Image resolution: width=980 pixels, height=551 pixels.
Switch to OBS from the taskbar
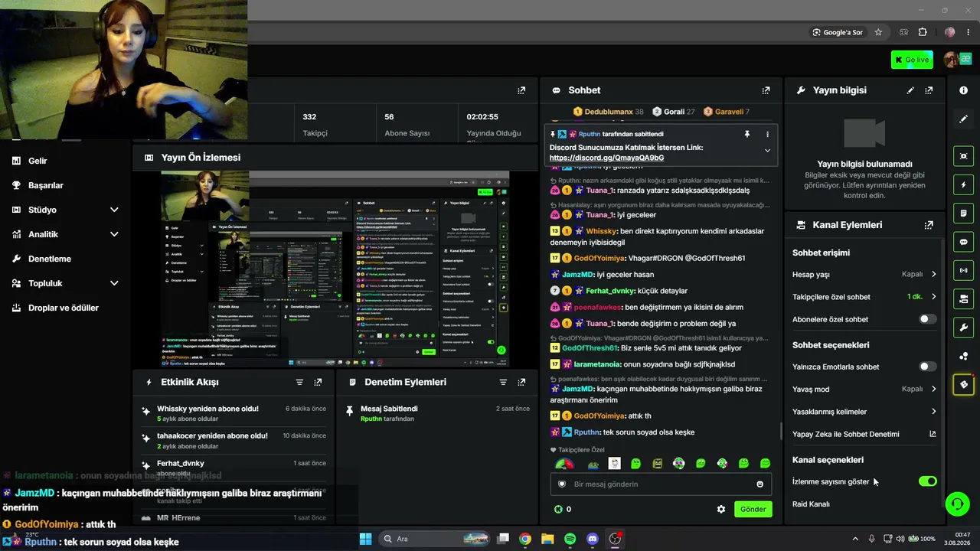[x=615, y=539]
